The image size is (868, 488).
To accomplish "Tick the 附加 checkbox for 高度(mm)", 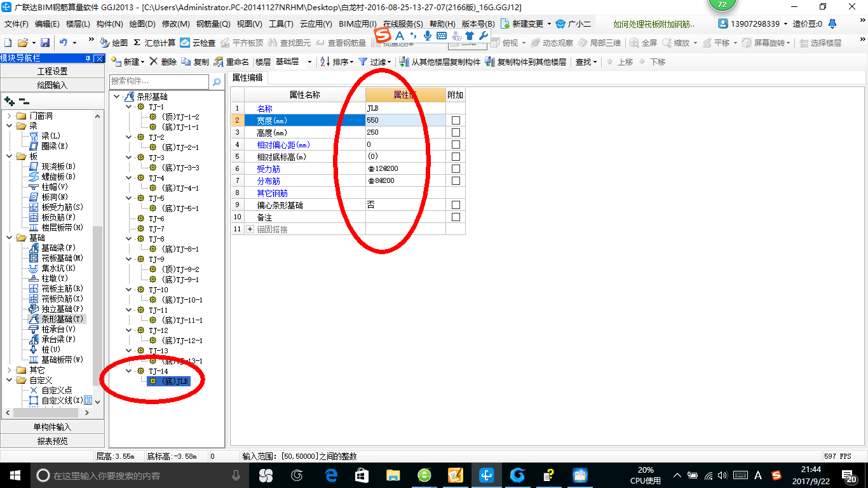I will pyautogui.click(x=456, y=133).
